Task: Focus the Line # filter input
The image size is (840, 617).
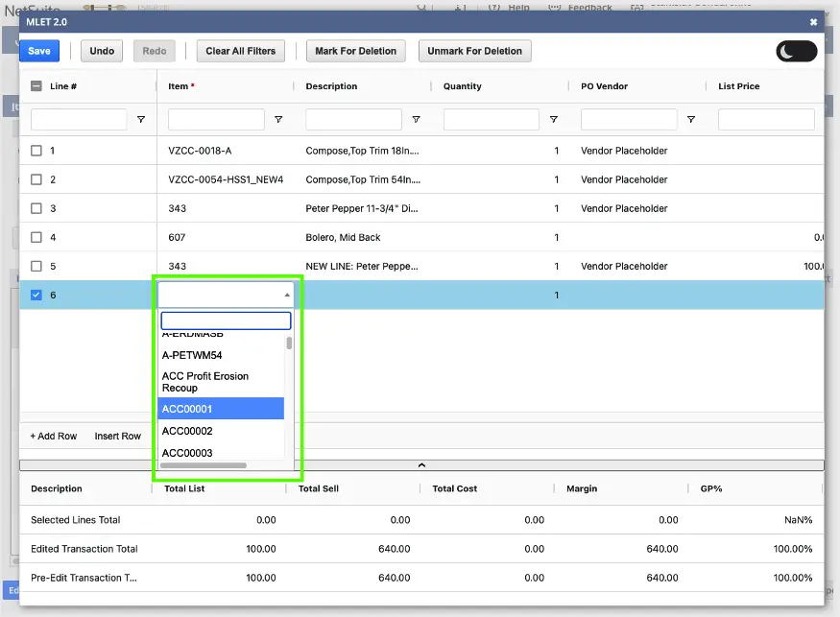Action: point(79,119)
